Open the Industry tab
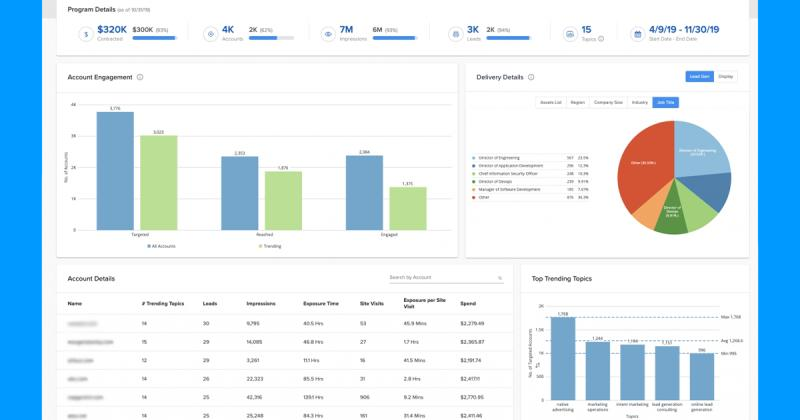Screen dimensions: 800x420 [x=640, y=103]
